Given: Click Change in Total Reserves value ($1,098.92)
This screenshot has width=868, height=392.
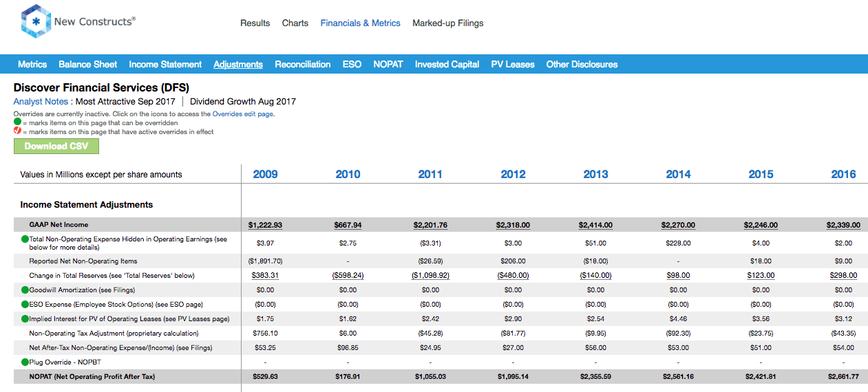Looking at the screenshot, I should coord(430,275).
